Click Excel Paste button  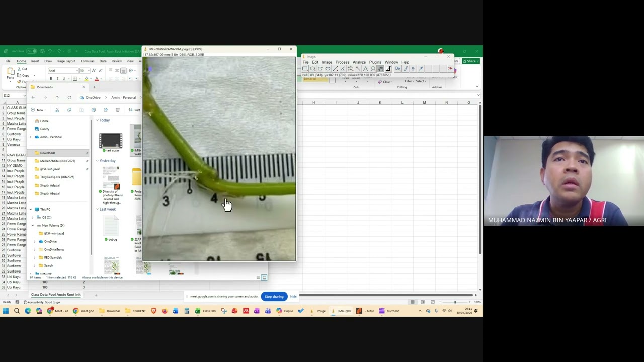coord(11,75)
